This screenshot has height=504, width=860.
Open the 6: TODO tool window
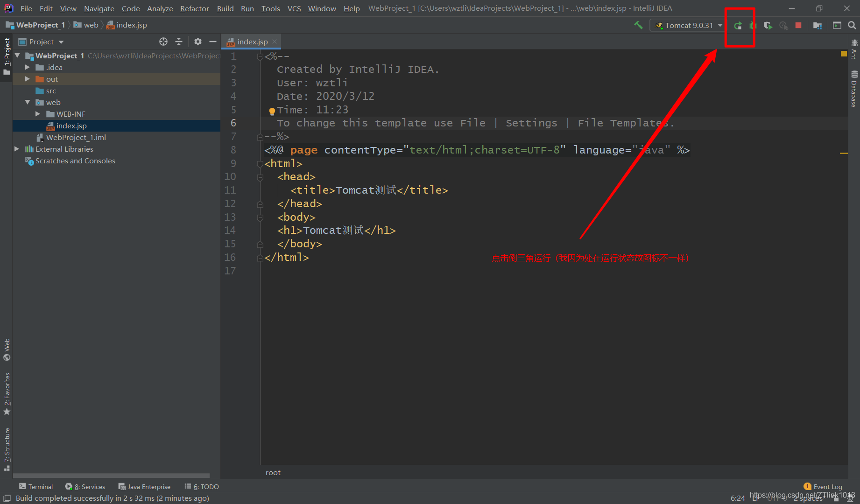(202, 486)
